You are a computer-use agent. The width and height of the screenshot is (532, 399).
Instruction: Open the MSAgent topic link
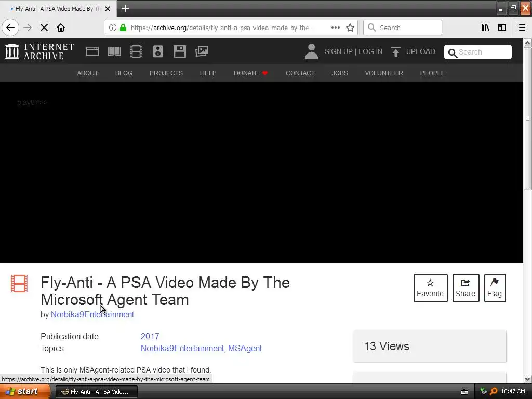point(245,348)
